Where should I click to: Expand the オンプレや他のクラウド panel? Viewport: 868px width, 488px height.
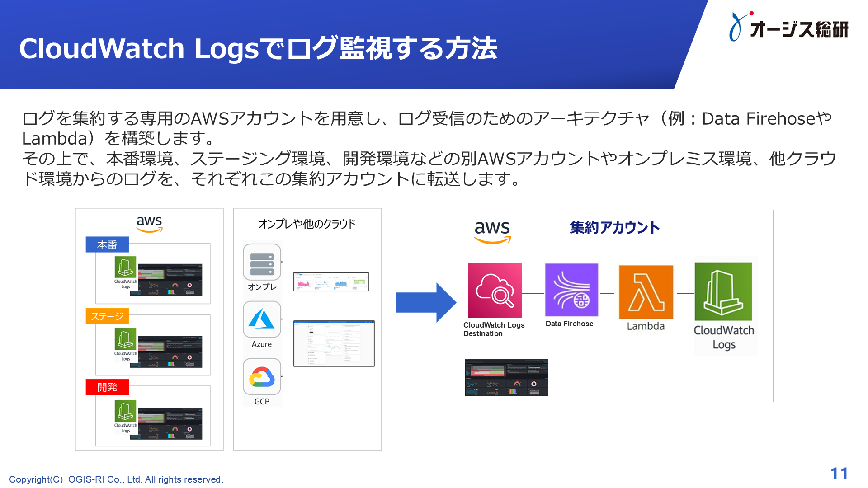[x=307, y=222]
